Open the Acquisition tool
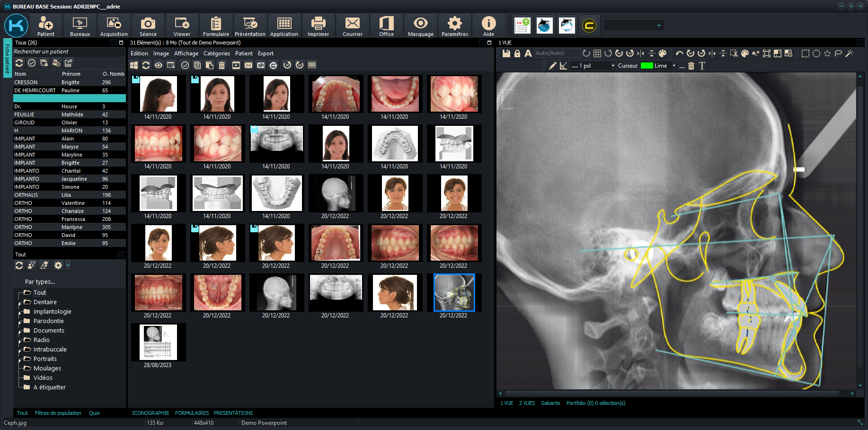The image size is (868, 430). [114, 26]
